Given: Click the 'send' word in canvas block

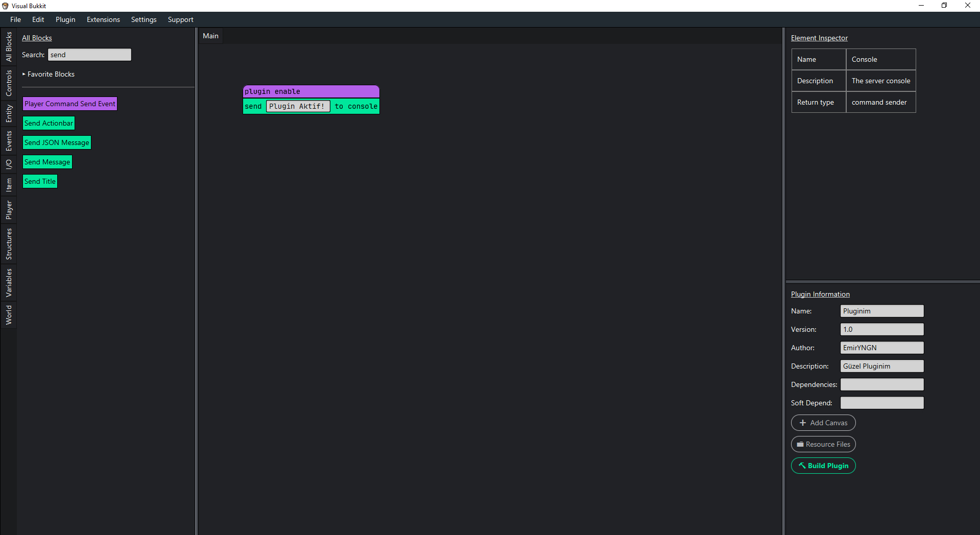Looking at the screenshot, I should [253, 106].
